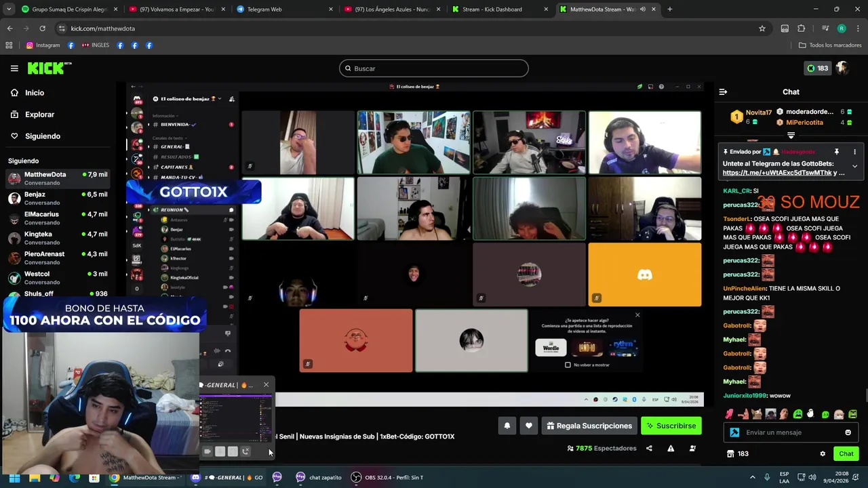
Task: Open chat settings gear
Action: [x=823, y=454]
